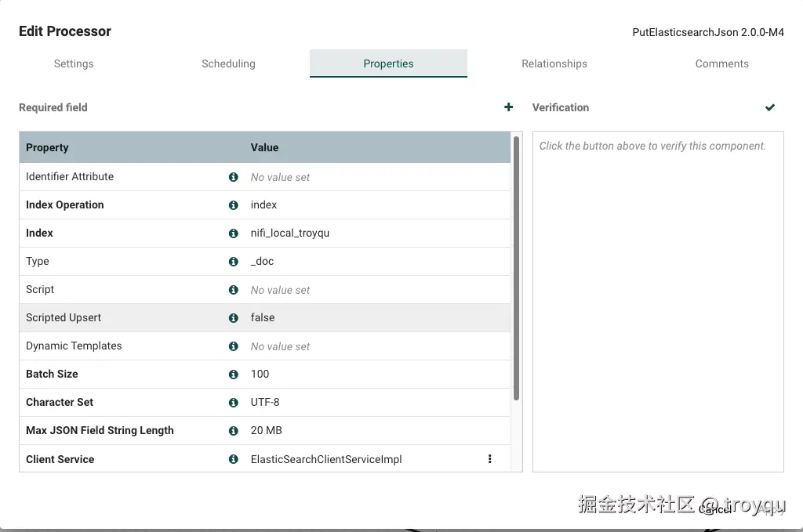Image resolution: width=803 pixels, height=532 pixels.
Task: Edit the Index value nifi_local_troyqu
Action: coord(290,233)
